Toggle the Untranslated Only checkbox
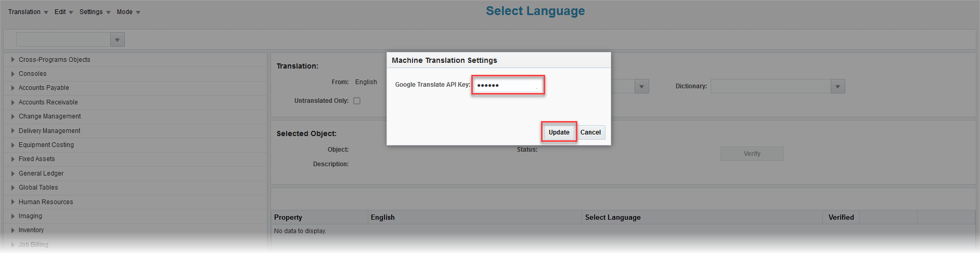Viewport: 980px width, 254px height. [x=357, y=101]
